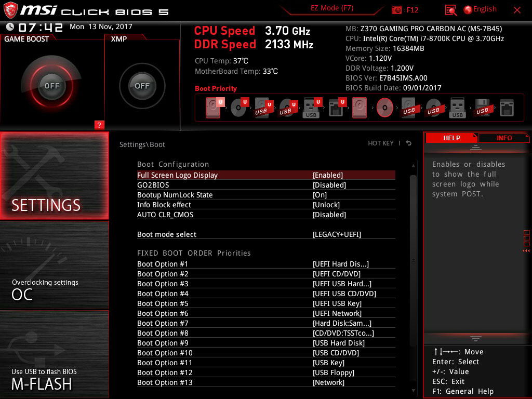
Task: Click the red question mark help icon
Action: point(99,125)
